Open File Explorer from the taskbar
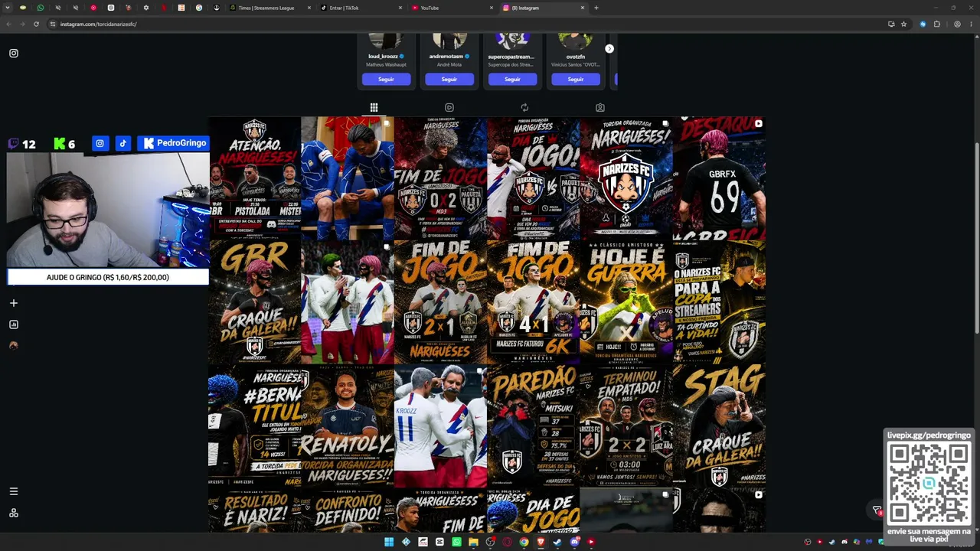This screenshot has height=551, width=980. click(473, 542)
